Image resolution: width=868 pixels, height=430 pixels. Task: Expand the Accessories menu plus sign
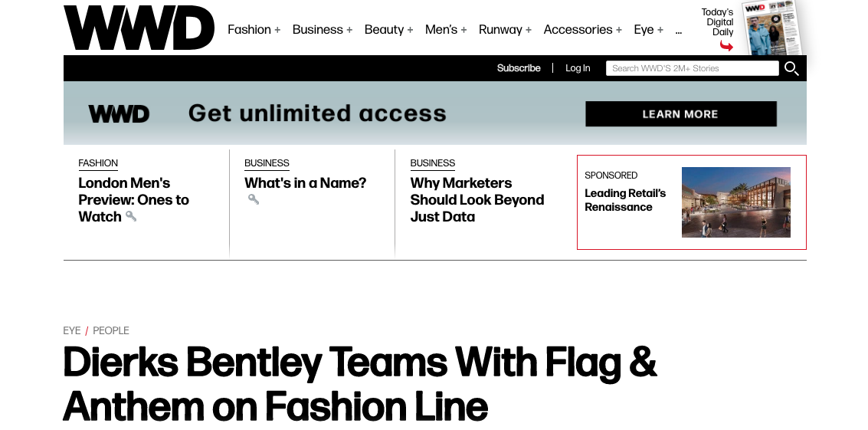(619, 30)
